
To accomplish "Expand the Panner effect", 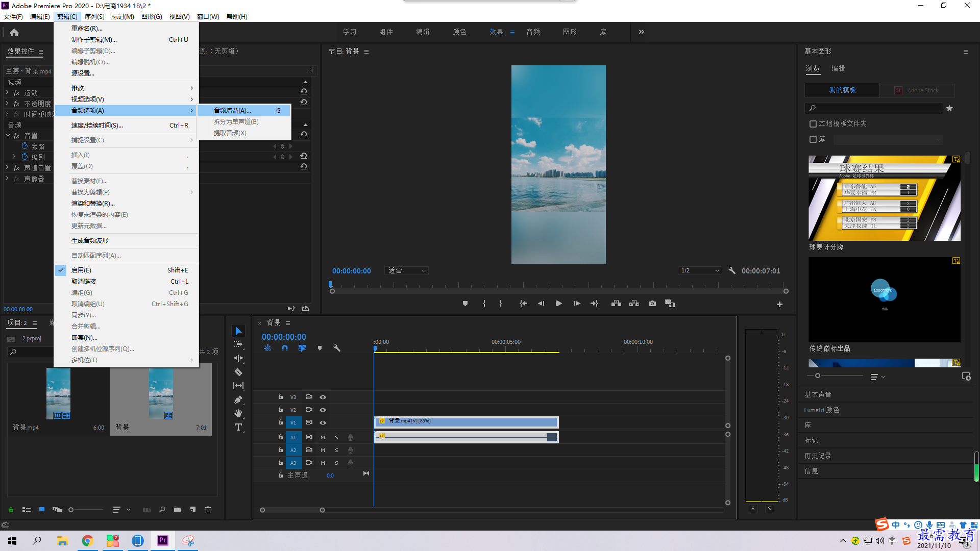I will click(x=7, y=179).
